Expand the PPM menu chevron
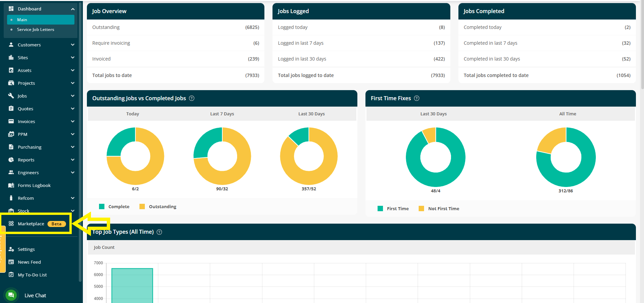This screenshot has width=644, height=303. (73, 134)
